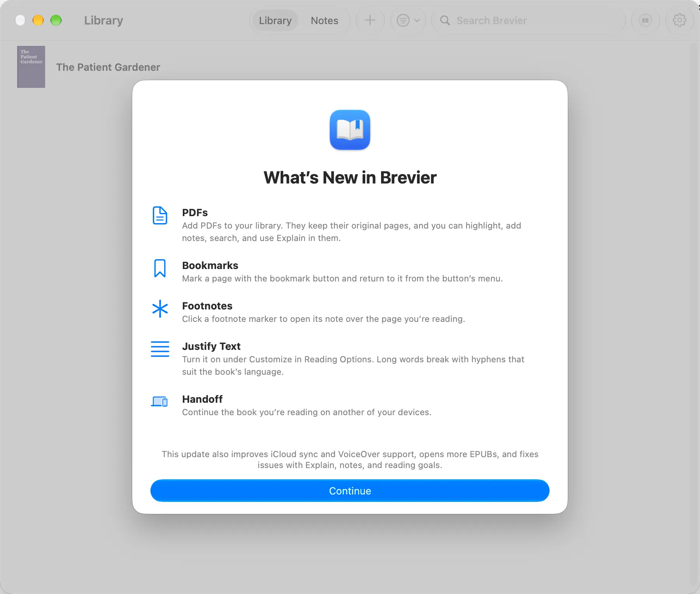The width and height of the screenshot is (700, 594).
Task: Click the Handoff description about other devices
Action: coord(306,412)
